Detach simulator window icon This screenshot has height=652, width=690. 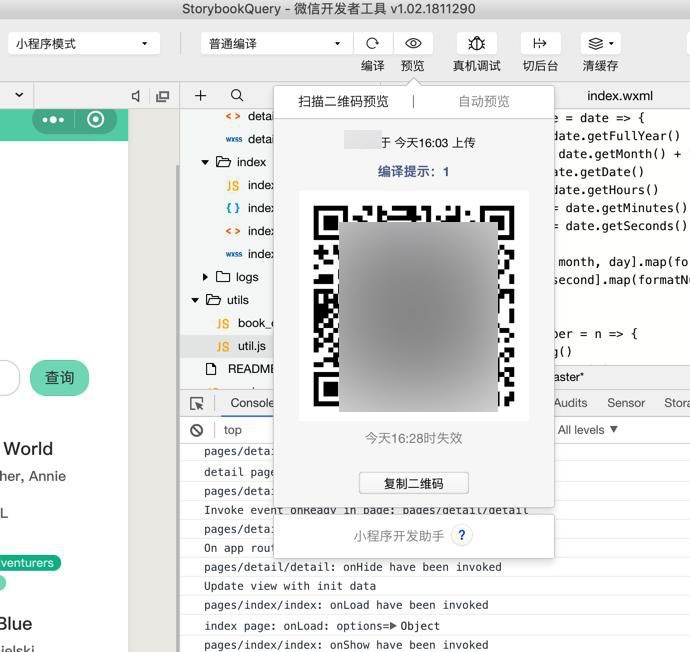163,96
